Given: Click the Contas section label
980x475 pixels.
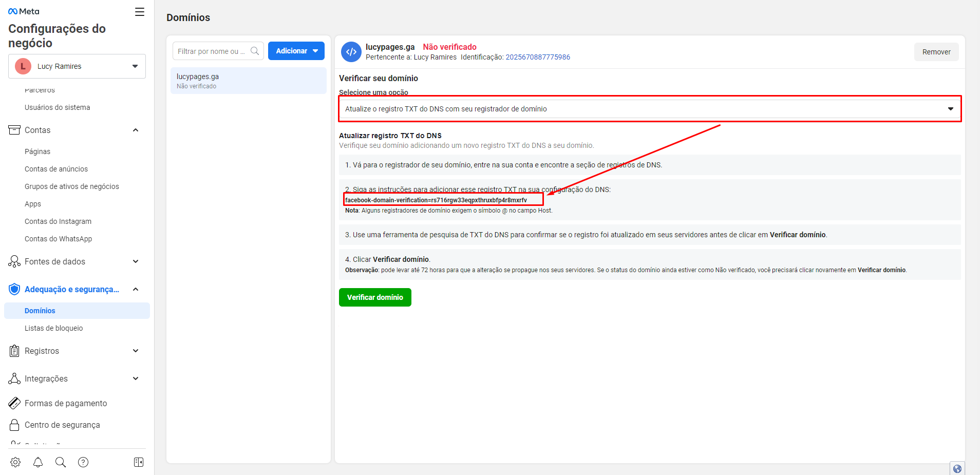Looking at the screenshot, I should [37, 130].
